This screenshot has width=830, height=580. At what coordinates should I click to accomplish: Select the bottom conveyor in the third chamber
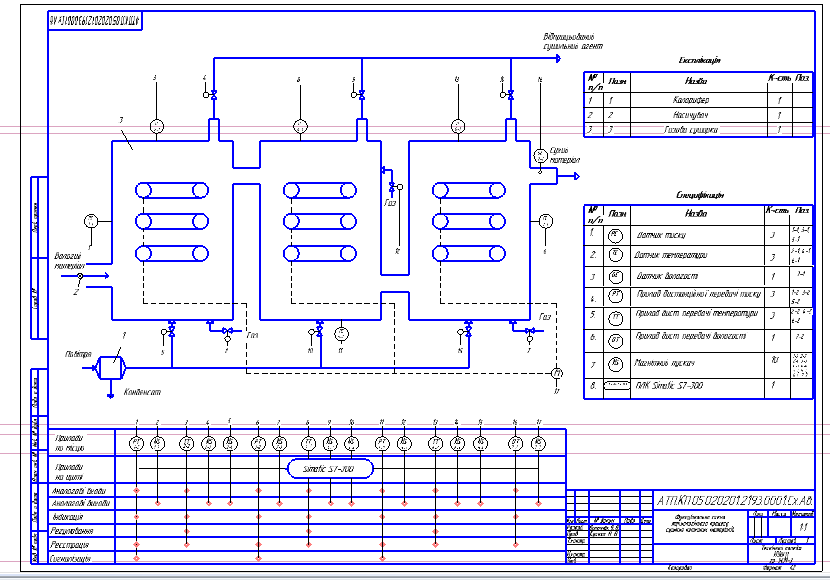click(468, 253)
